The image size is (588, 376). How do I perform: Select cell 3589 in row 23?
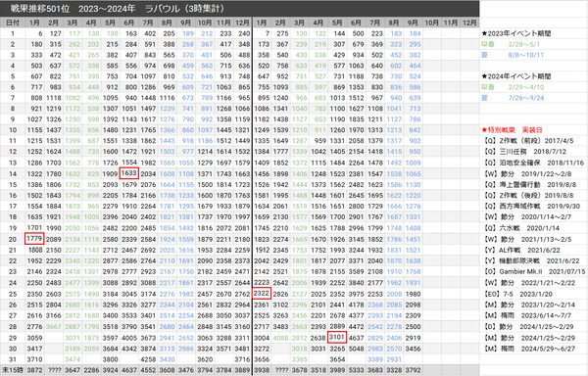pos(356,272)
